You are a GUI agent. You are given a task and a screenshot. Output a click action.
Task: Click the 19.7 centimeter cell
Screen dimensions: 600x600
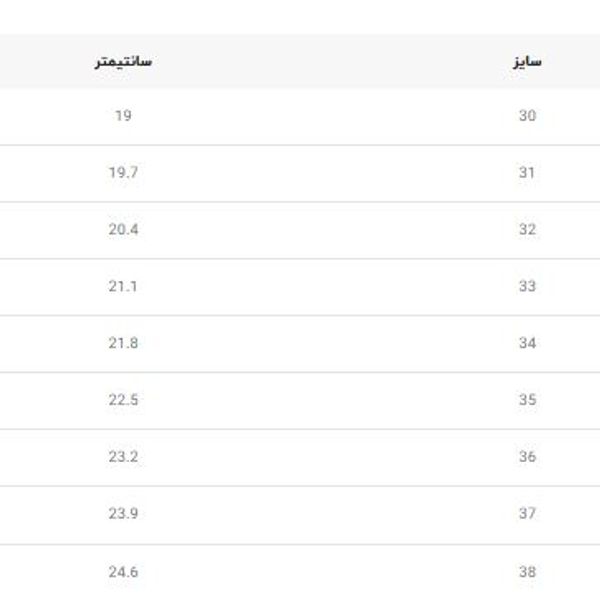[123, 173]
